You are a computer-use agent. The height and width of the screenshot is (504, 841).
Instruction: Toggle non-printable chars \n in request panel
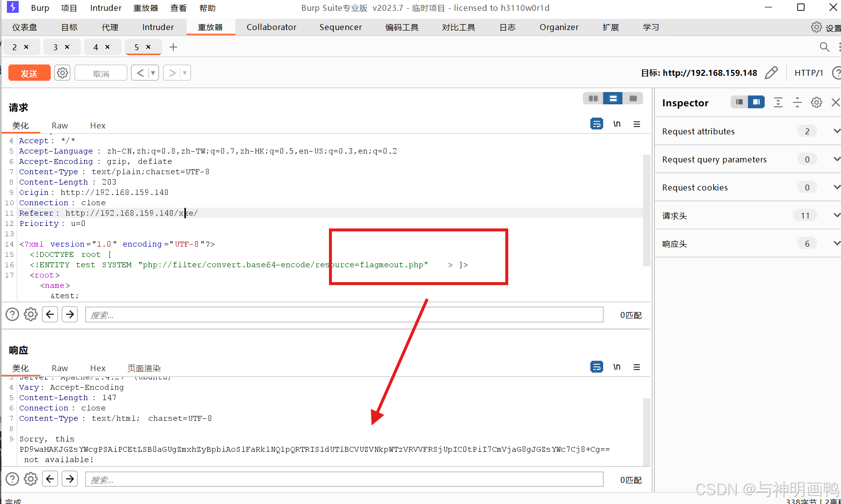616,124
